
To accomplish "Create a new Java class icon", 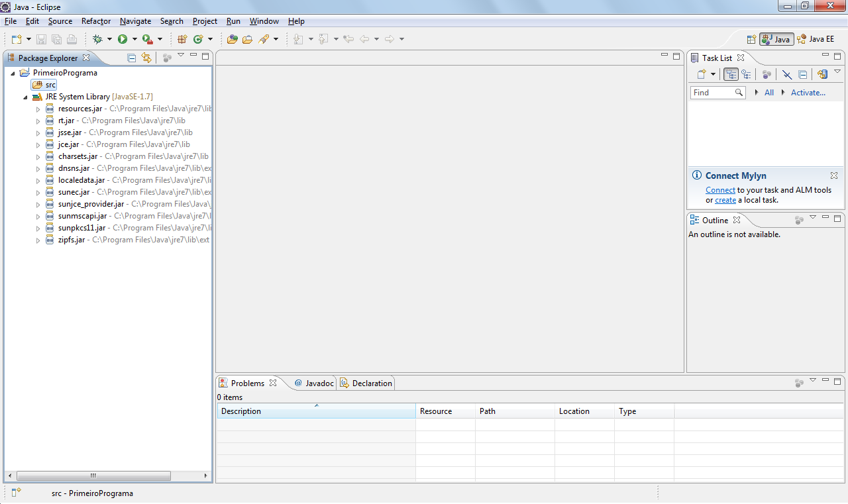I will pos(197,40).
